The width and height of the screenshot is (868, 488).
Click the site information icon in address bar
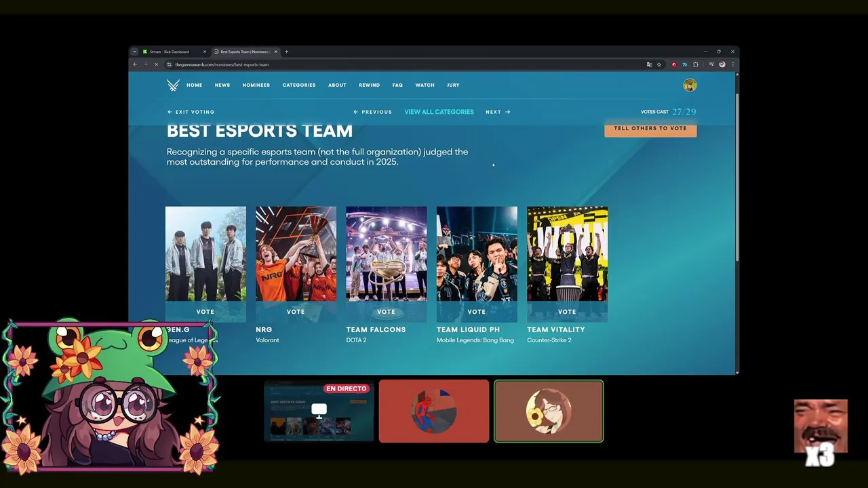click(170, 64)
